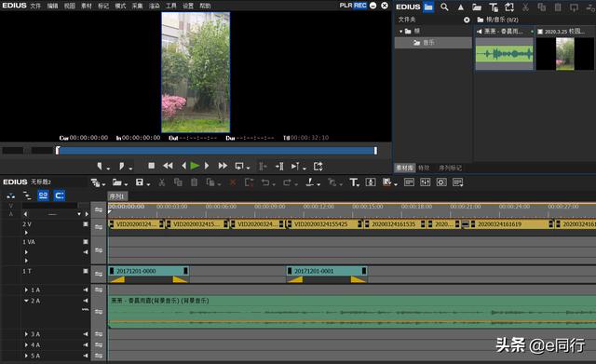This screenshot has height=364, width=596.
Task: Click the Fast Forward double-arrow button
Action: pyautogui.click(x=223, y=166)
